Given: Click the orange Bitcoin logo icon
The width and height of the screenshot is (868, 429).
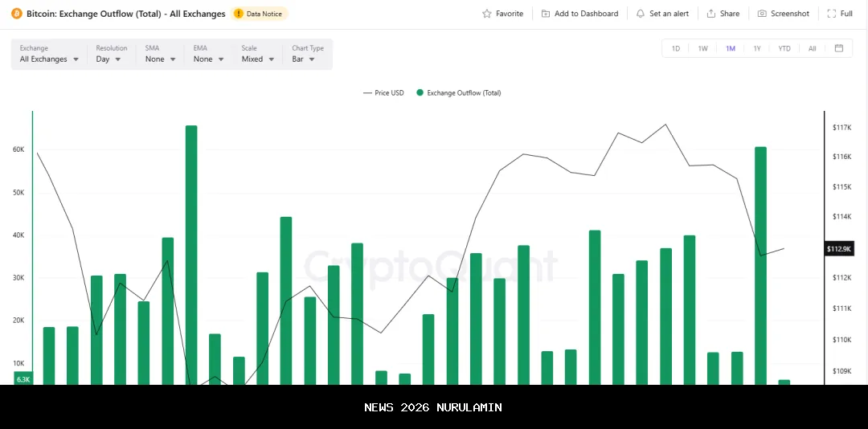Looking at the screenshot, I should pyautogui.click(x=17, y=14).
